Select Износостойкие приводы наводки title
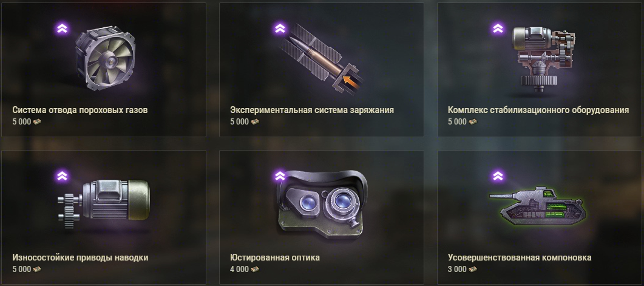The width and height of the screenshot is (644, 286). tap(81, 257)
